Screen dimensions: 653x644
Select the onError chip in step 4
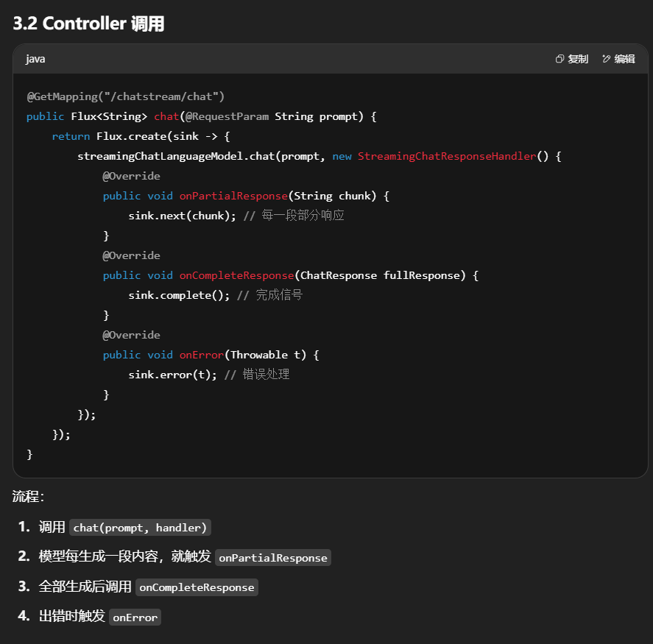[135, 618]
